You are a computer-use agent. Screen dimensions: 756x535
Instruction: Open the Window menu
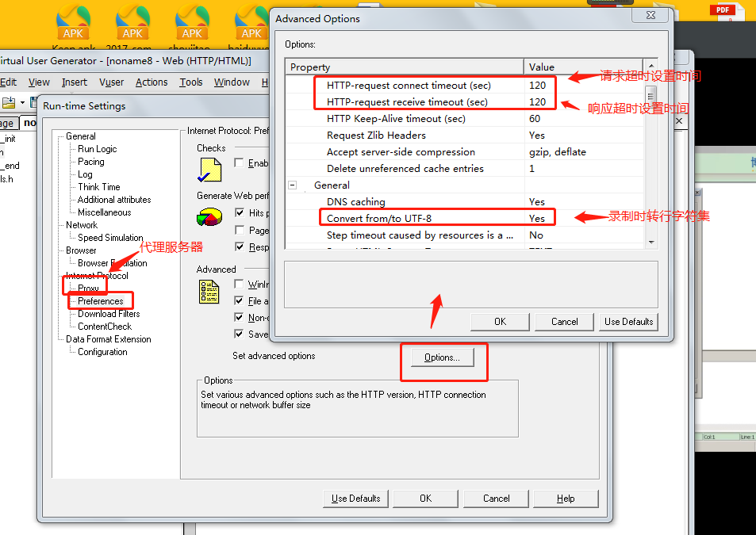[232, 82]
